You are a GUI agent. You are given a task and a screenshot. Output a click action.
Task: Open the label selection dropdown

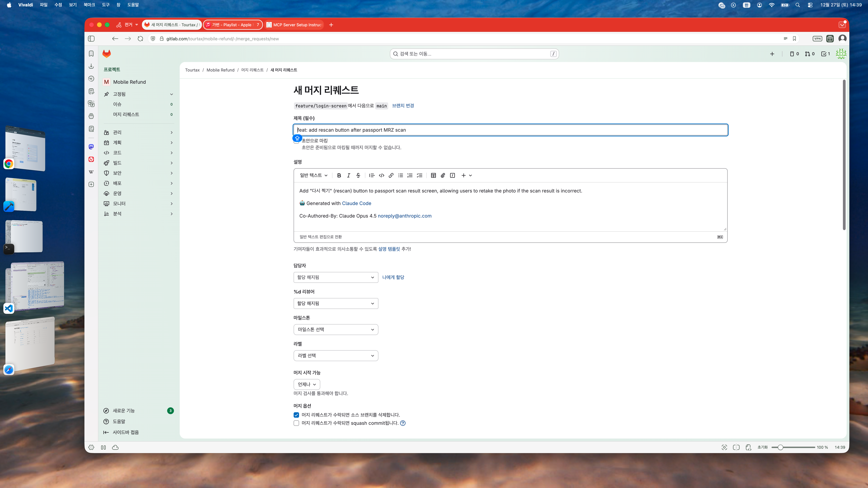click(336, 356)
